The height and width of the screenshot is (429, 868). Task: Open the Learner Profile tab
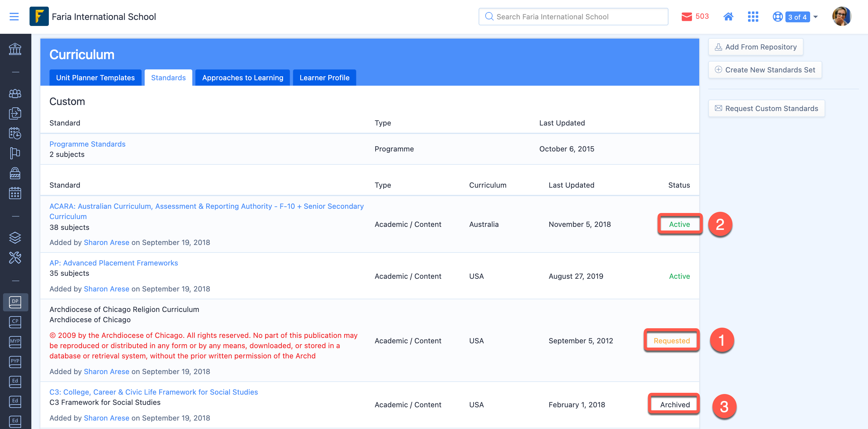click(324, 78)
